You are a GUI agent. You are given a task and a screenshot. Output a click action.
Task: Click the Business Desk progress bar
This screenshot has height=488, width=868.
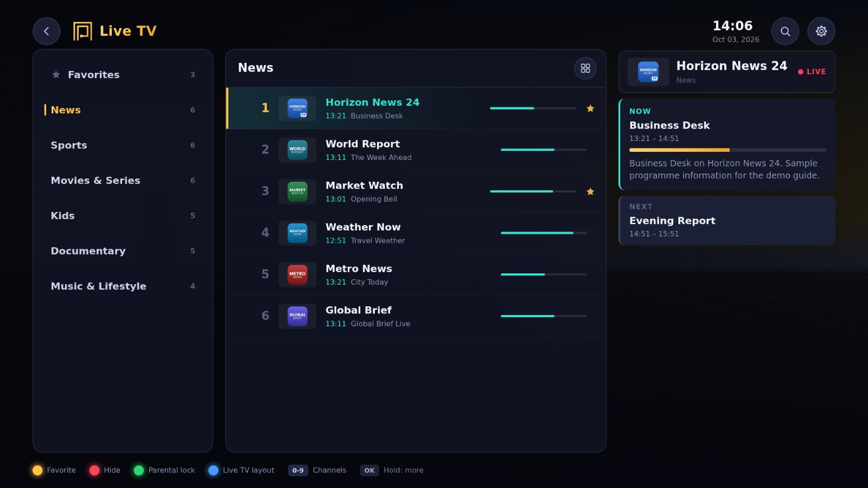pos(727,150)
